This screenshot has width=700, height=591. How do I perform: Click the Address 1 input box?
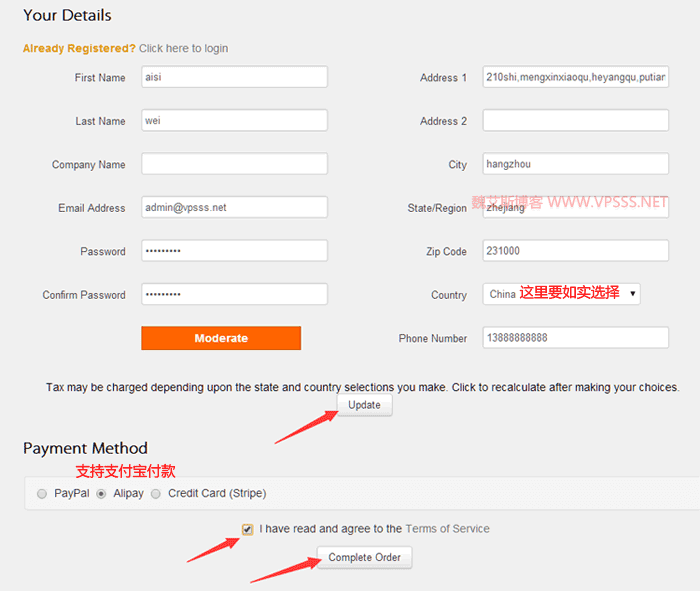(575, 77)
